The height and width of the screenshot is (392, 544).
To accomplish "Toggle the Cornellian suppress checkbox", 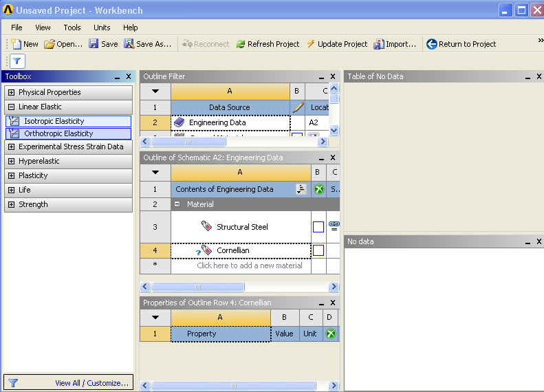I will (318, 250).
